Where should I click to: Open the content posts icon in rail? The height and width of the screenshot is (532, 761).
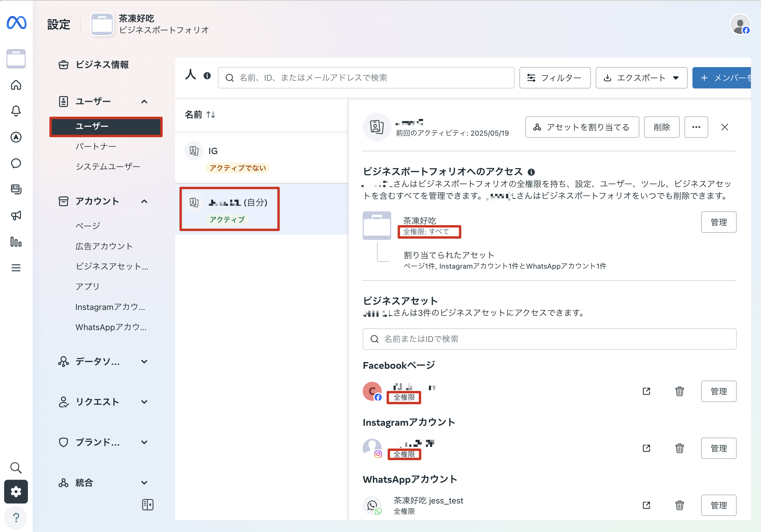click(16, 189)
